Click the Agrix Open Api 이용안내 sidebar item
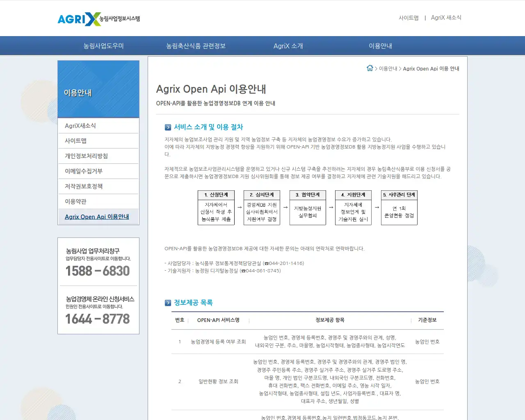Image resolution: width=525 pixels, height=420 pixels. tap(98, 217)
